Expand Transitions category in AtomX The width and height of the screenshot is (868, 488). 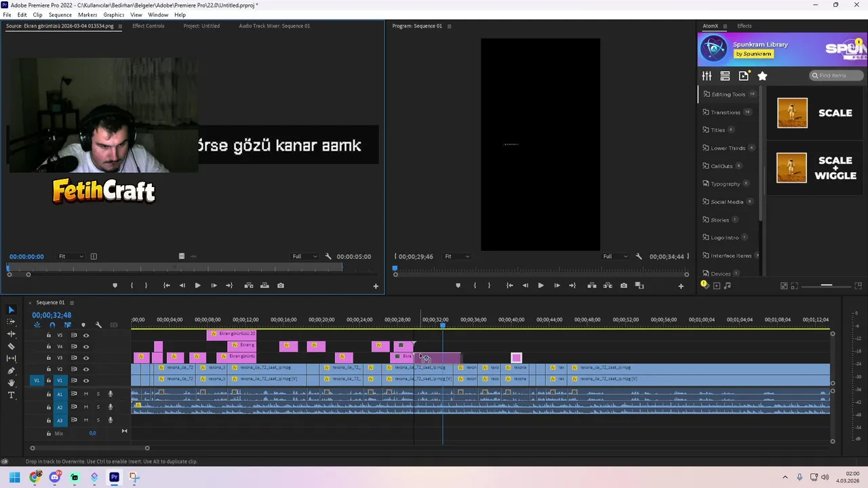(727, 112)
